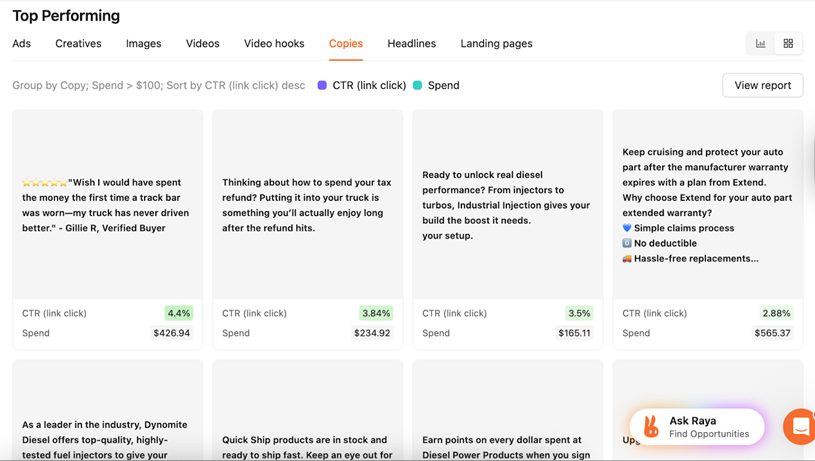Click the CTR (link click) legend label
The height and width of the screenshot is (461, 815).
point(369,85)
